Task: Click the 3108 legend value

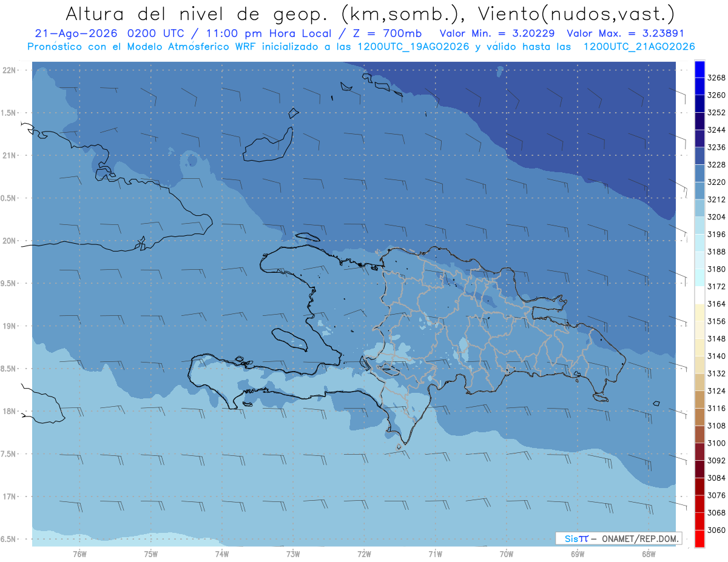Action: pos(716,426)
